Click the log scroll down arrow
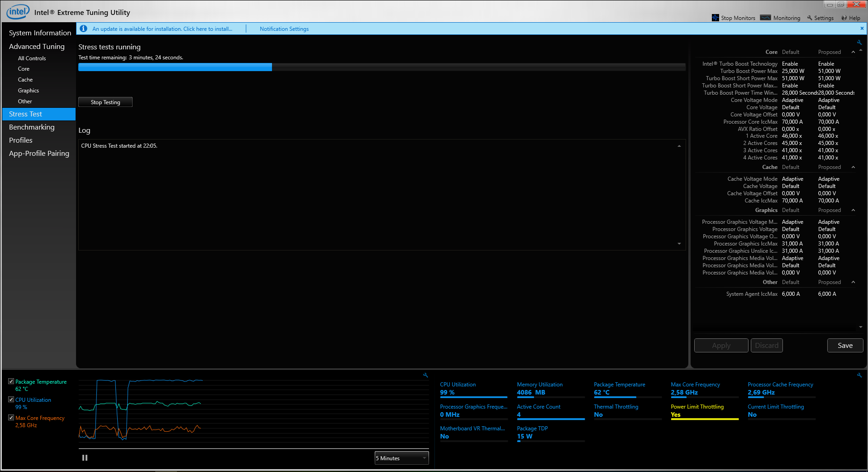This screenshot has width=868, height=472. point(679,244)
